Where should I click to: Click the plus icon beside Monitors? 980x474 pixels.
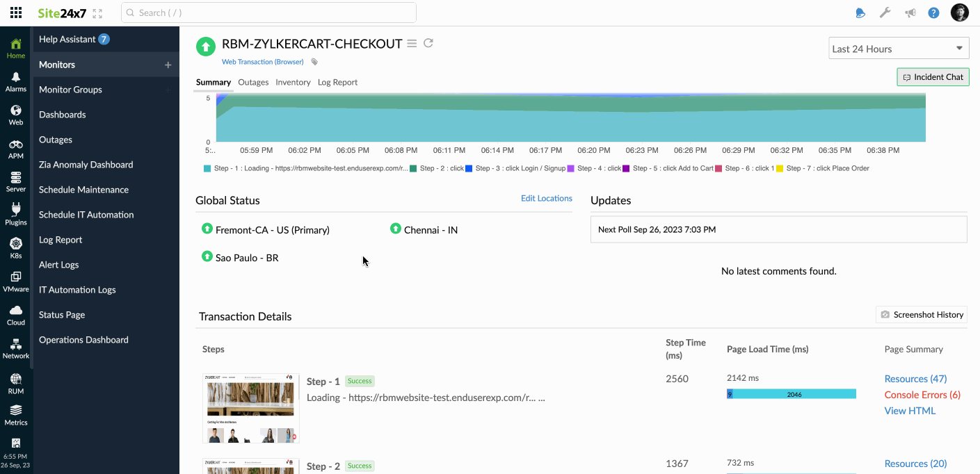click(x=168, y=65)
